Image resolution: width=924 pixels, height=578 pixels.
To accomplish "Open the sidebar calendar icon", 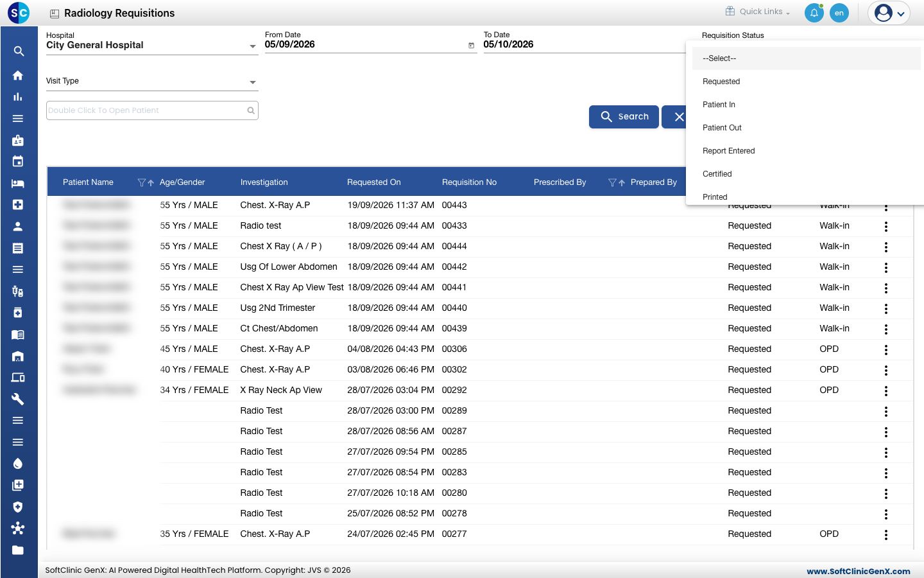I will [18, 161].
